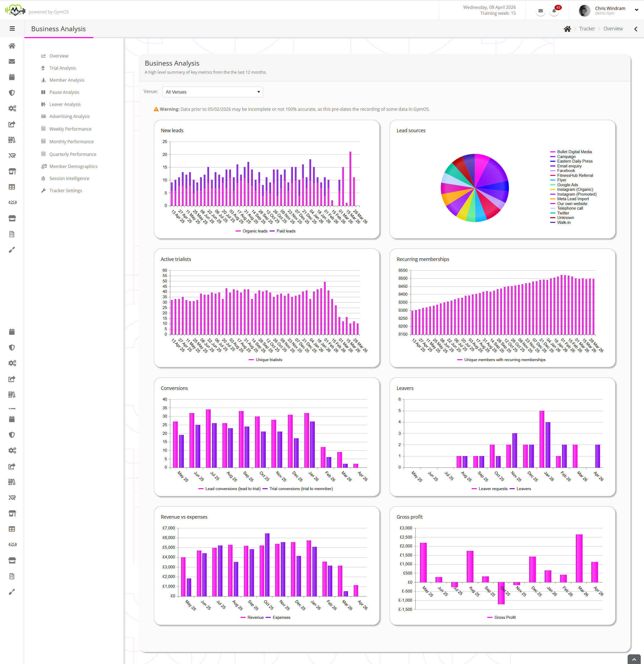Open the hamburger menu icon
This screenshot has height=664, width=644.
(12, 29)
